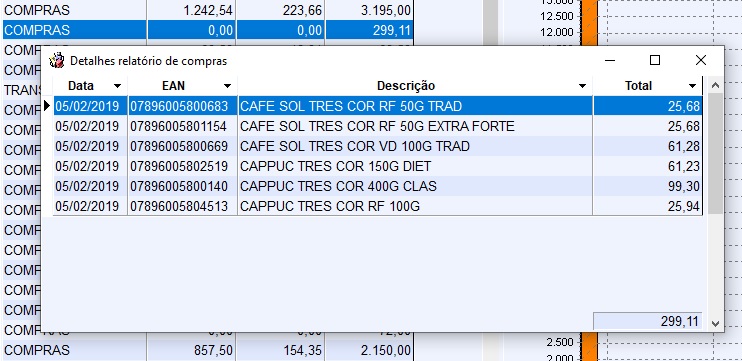
Task: Click 857,50 value in background table
Action: 213,350
